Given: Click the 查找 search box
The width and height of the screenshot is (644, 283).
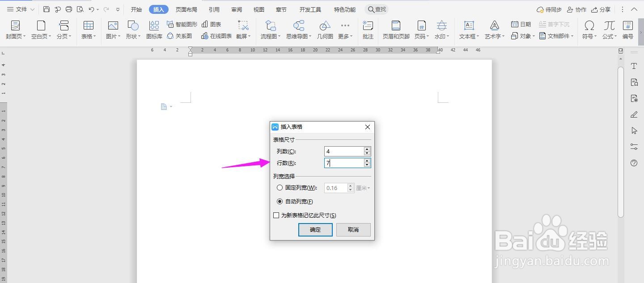Looking at the screenshot, I should [377, 9].
